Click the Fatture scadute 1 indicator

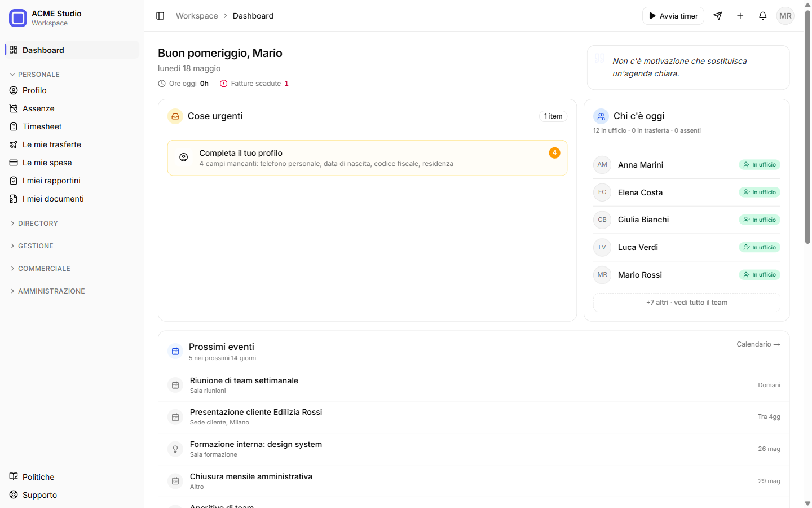coord(254,84)
